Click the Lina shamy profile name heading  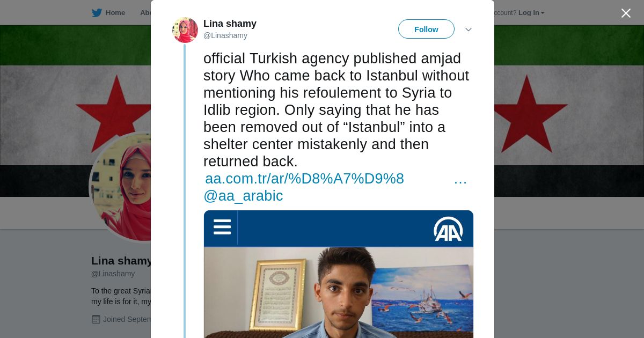pos(121,261)
